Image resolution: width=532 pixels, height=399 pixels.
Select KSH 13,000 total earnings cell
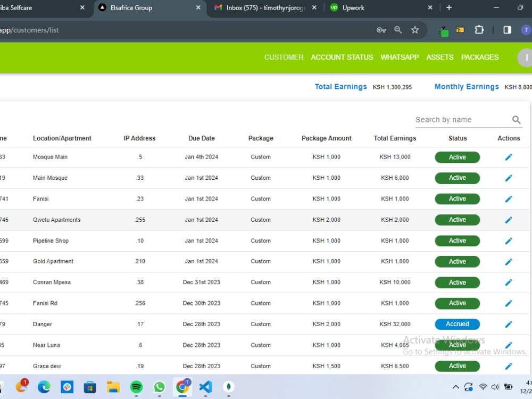[395, 157]
